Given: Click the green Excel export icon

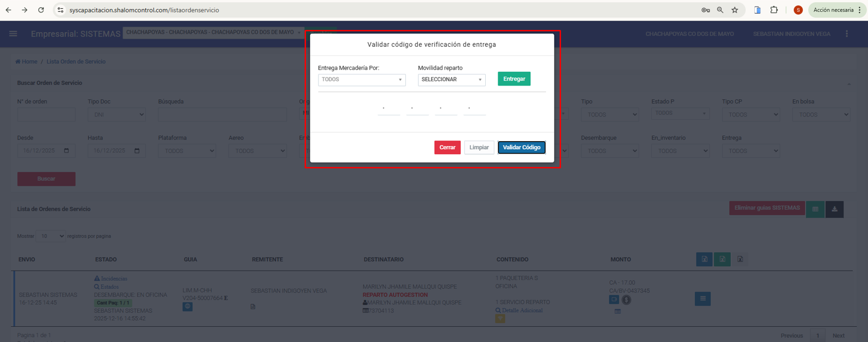Looking at the screenshot, I should click(x=722, y=259).
